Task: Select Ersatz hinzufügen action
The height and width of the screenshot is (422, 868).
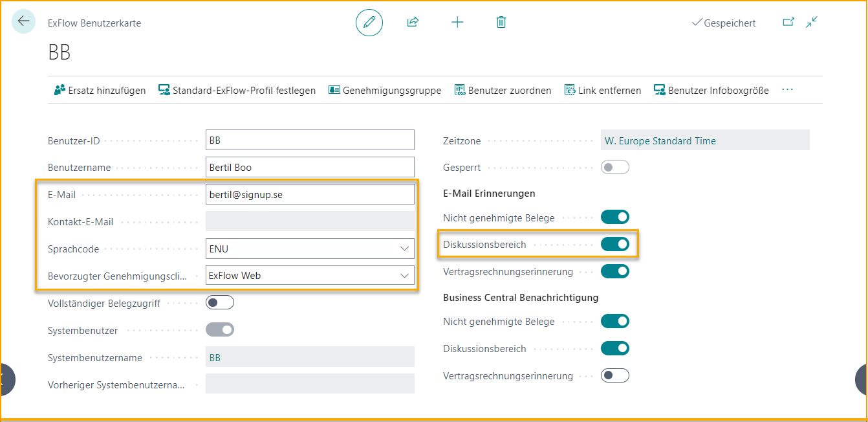Action: 100,91
